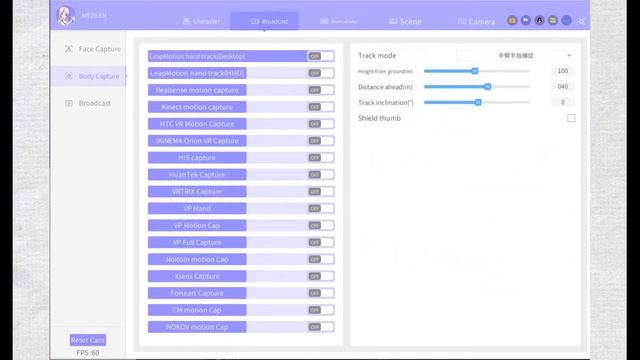Click the Body Capture sidebar icon
Screen dimensions: 640x360
point(69,76)
